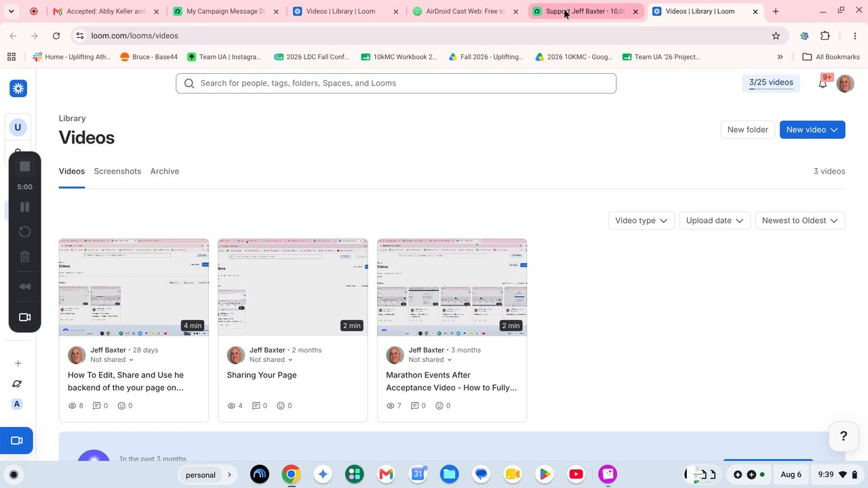Image resolution: width=868 pixels, height=488 pixels.
Task: Open the Newest to Oldest sort dropdown
Action: point(800,220)
